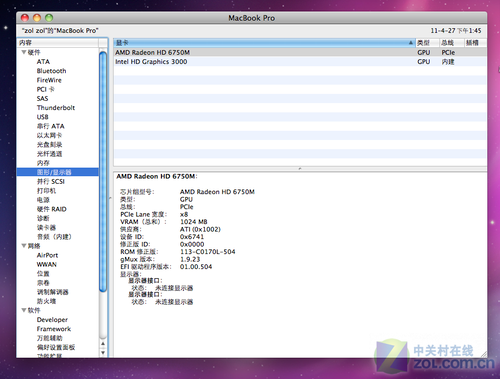
Task: Open the 打印机 printers entry
Action: [46, 191]
